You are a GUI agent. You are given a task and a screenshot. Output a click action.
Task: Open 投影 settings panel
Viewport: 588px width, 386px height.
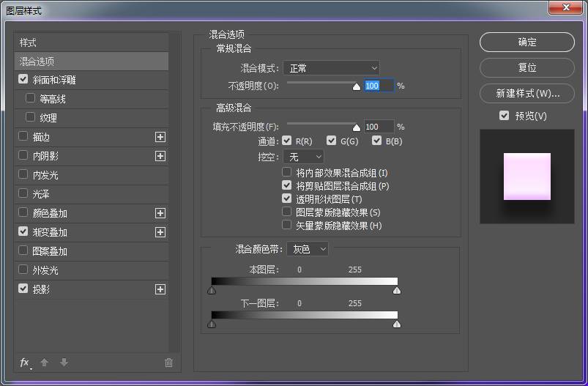pos(41,289)
